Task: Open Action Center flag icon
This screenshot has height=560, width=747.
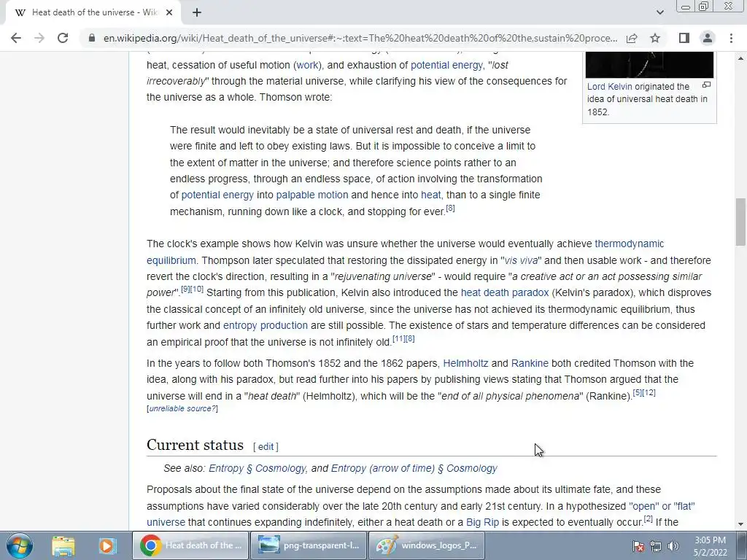Action: [638, 546]
